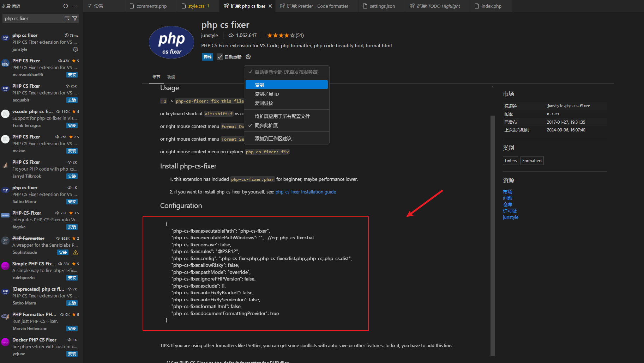Select Deprecated php cs fixer by Satiro Marra
Viewport: 644px width, 363px height.
coord(42,296)
